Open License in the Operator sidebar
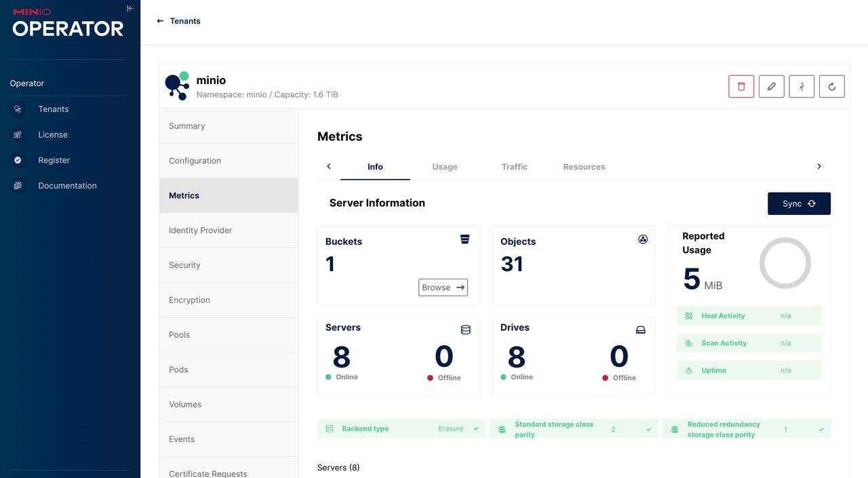Image resolution: width=868 pixels, height=478 pixels. point(53,135)
